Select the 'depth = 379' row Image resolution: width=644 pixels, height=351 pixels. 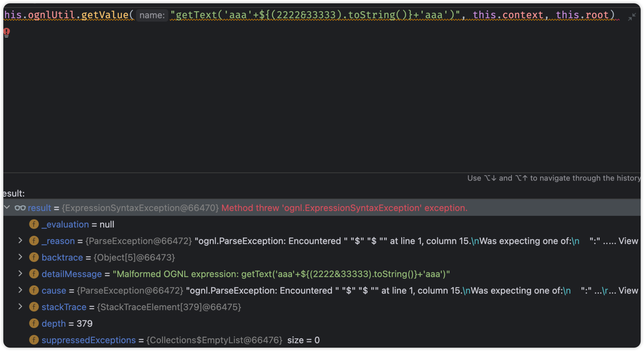point(322,323)
